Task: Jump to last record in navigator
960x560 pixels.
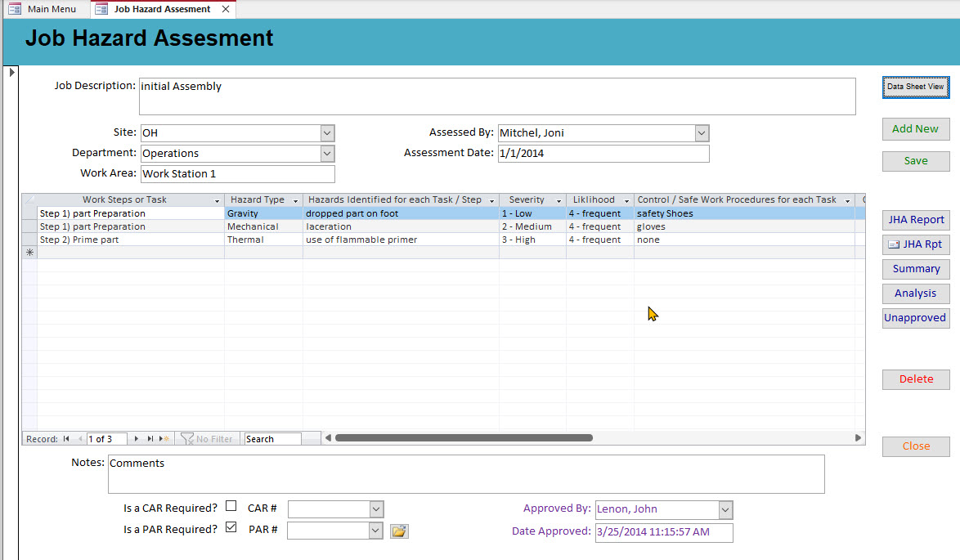Action: point(150,439)
